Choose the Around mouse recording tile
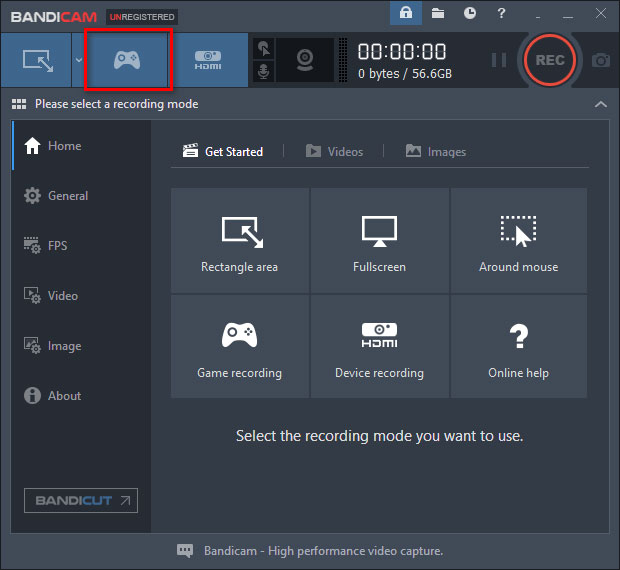 point(518,241)
